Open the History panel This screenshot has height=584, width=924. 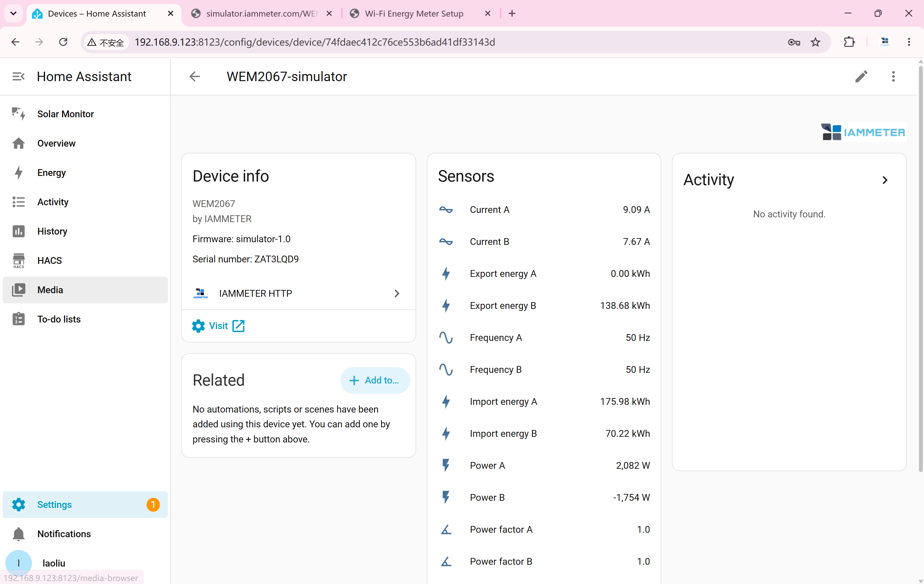point(85,231)
